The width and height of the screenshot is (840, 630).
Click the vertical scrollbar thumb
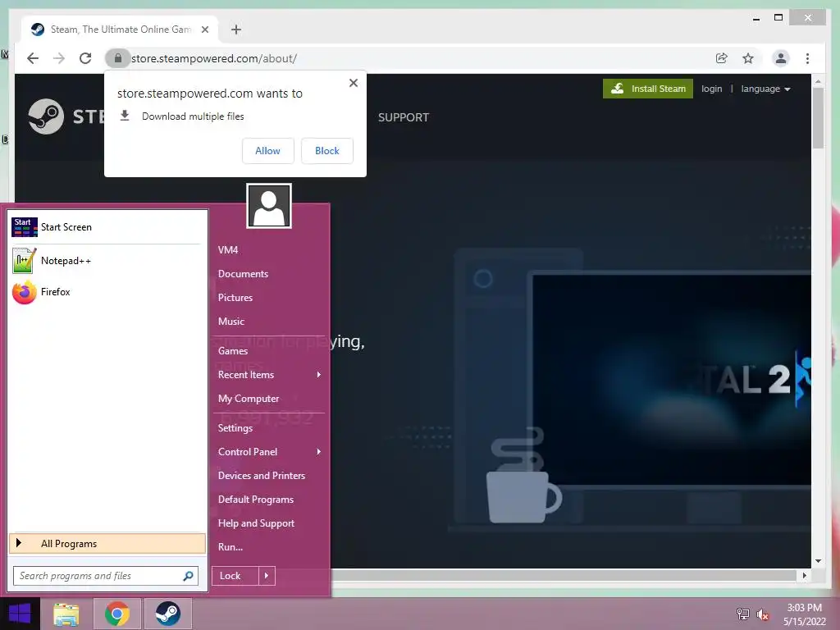pos(818,117)
